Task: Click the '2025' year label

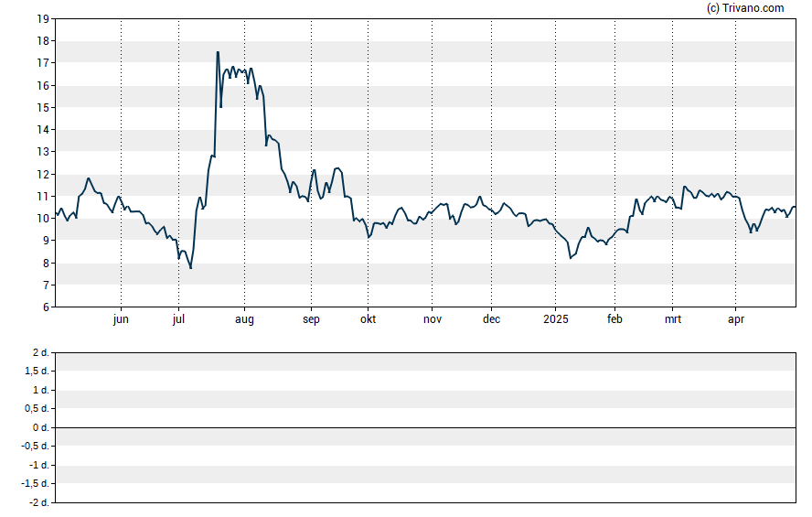Action: 556,319
